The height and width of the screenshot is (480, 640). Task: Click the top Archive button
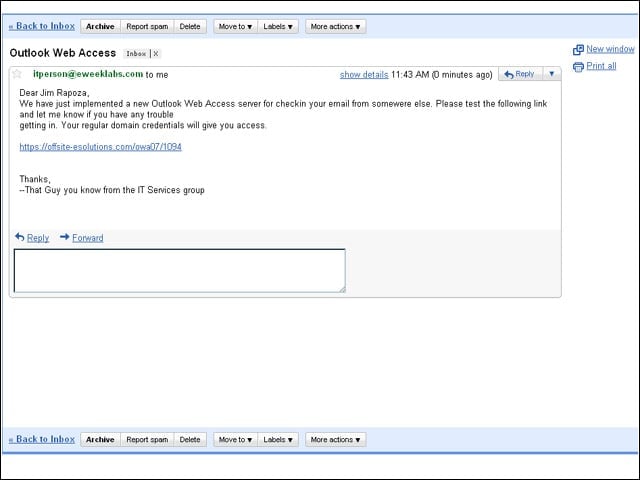tap(100, 27)
